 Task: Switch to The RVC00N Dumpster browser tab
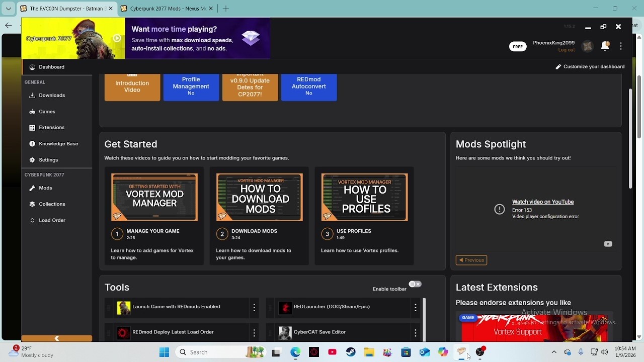66,9
